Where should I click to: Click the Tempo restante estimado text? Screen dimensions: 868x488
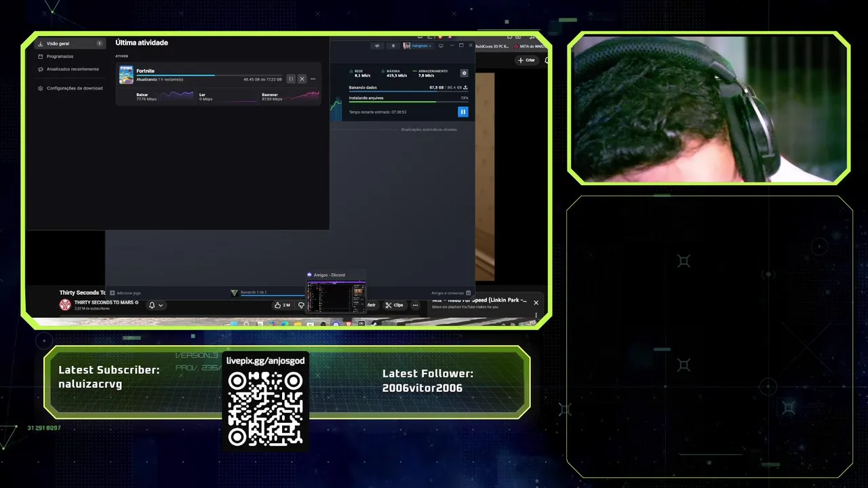(378, 112)
